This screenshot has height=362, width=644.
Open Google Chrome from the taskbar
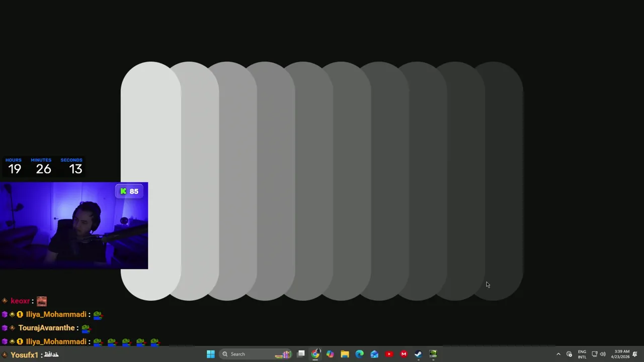point(315,354)
